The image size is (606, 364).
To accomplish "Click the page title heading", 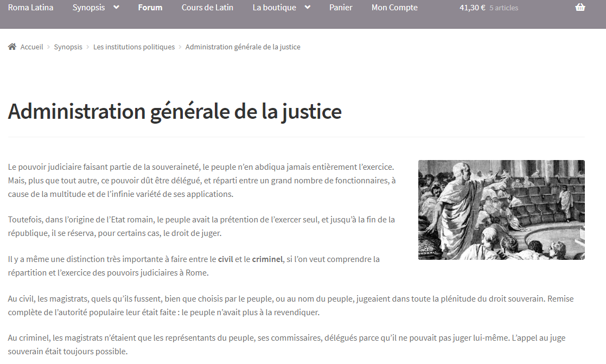I will point(175,112).
